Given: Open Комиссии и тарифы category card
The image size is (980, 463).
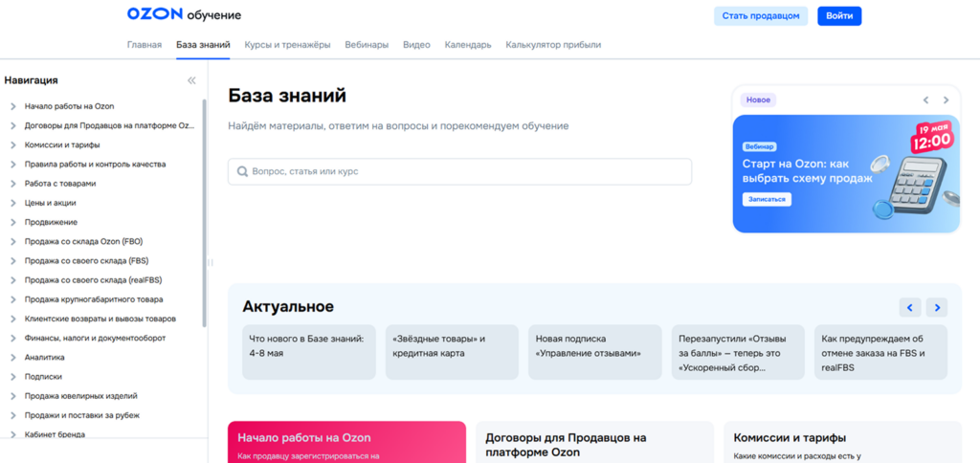Looking at the screenshot, I should [842, 442].
